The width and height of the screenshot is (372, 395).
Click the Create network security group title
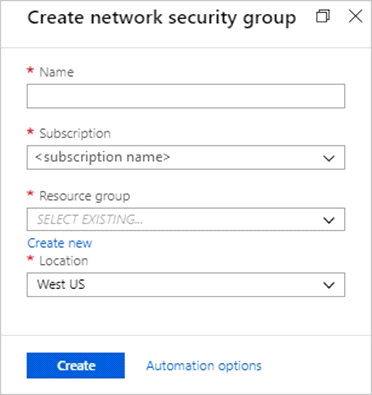[162, 18]
